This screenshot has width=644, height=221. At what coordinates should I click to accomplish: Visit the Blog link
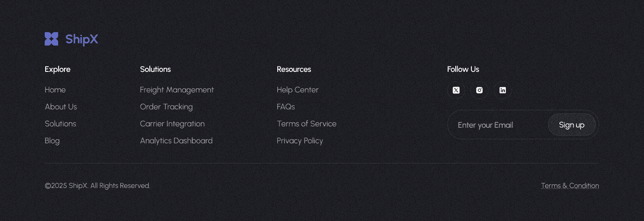pos(52,141)
